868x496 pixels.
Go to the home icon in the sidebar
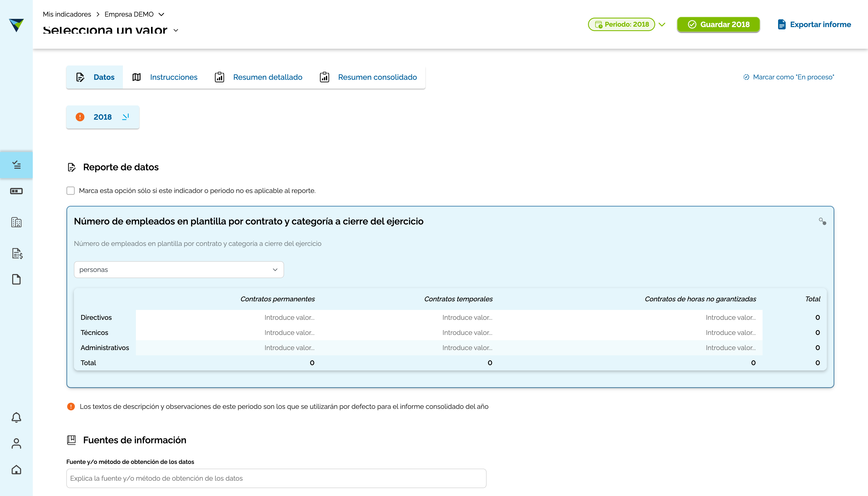(x=16, y=470)
